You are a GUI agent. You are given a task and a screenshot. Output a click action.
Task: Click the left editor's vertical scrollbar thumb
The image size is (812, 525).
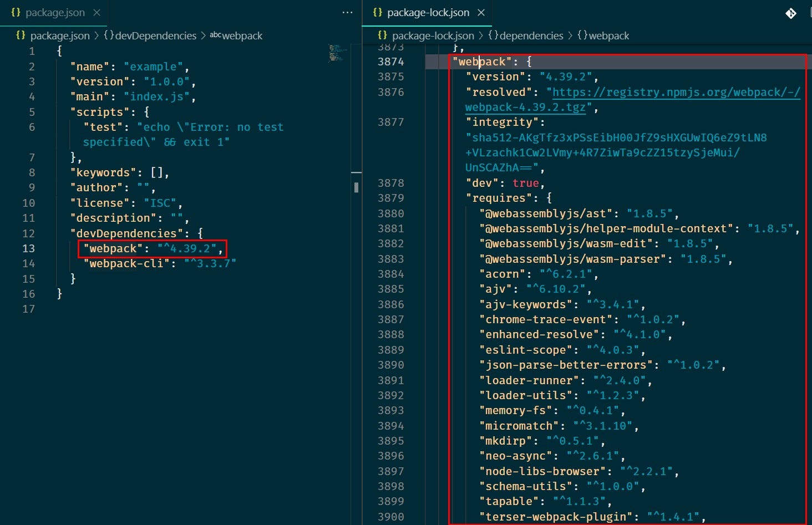pos(356,188)
